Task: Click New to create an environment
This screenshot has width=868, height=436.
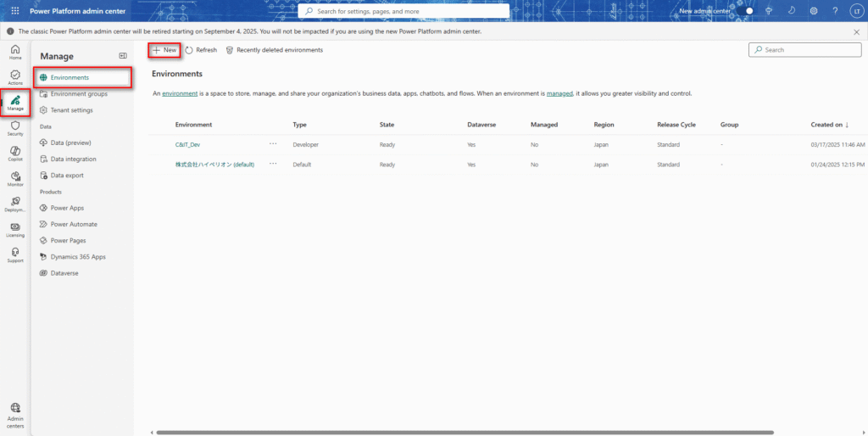Action: tap(164, 50)
